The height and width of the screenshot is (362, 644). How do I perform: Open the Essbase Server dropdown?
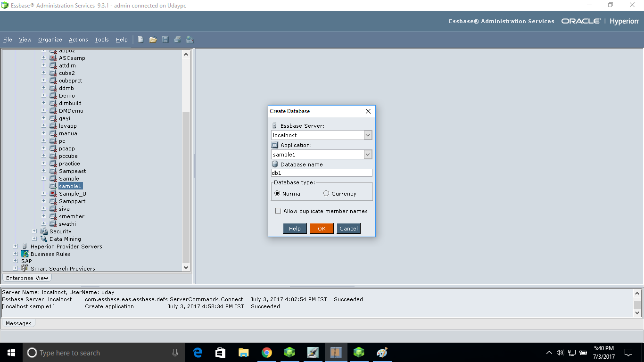point(368,135)
